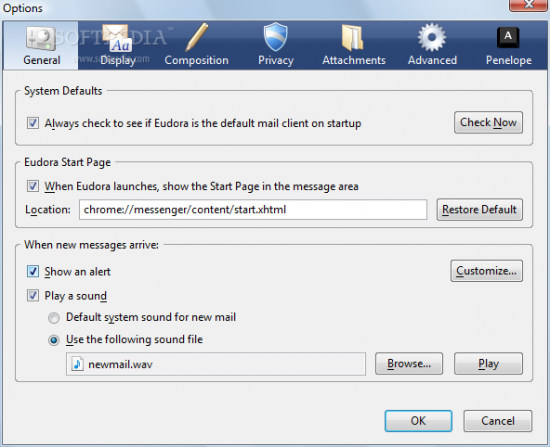
Task: Close the Options window
Action: tap(529, 4)
